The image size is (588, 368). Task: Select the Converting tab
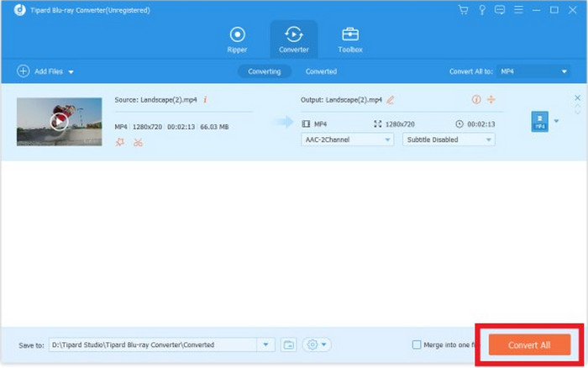point(264,71)
